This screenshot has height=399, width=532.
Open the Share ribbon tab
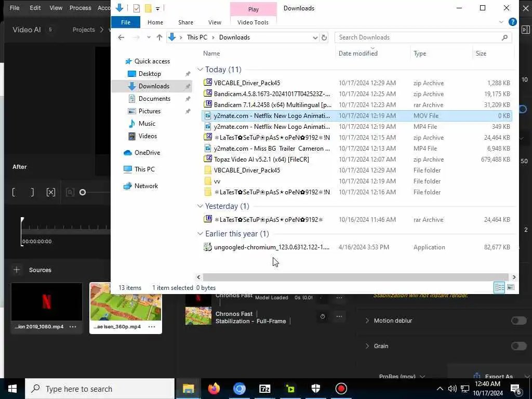[185, 22]
